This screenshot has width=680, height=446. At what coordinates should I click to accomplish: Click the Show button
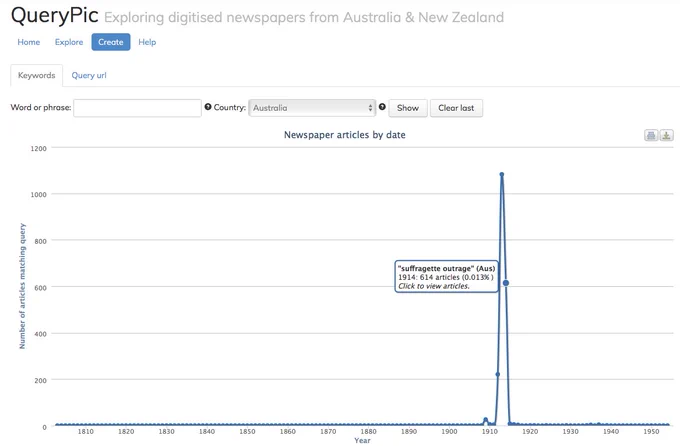coord(408,108)
